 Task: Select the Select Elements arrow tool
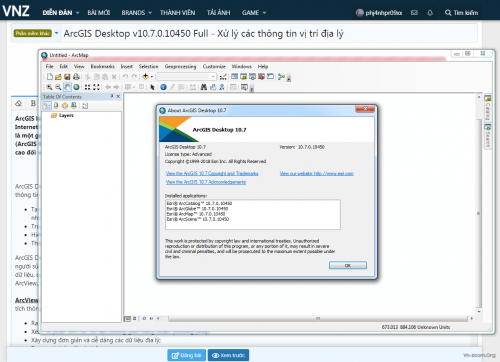(x=152, y=87)
